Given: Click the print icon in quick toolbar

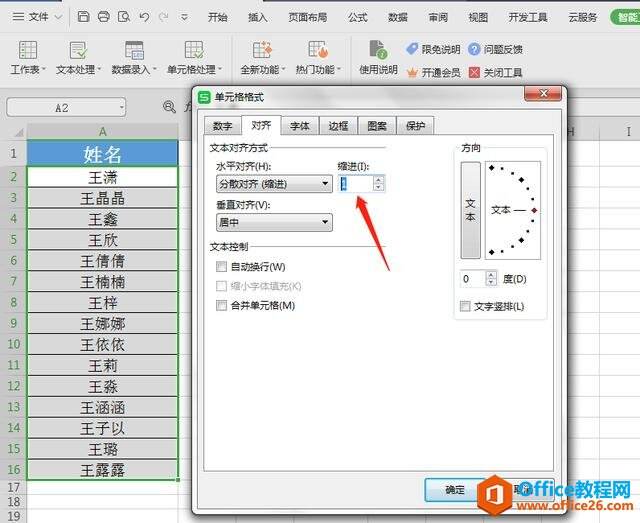Looking at the screenshot, I should [104, 17].
